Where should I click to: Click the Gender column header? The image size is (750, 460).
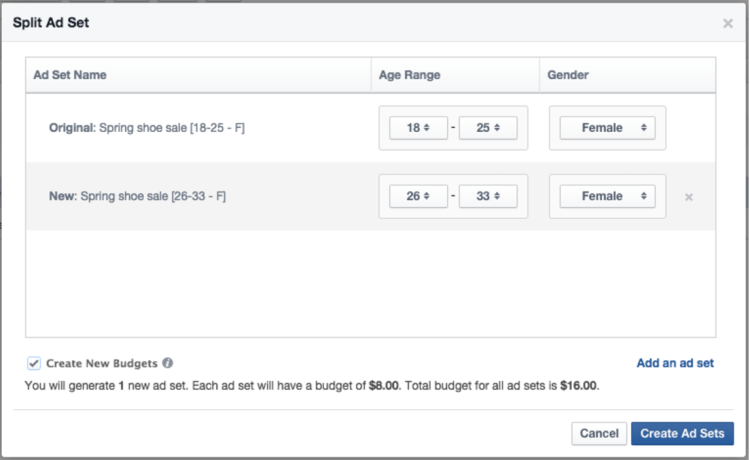[x=570, y=75]
